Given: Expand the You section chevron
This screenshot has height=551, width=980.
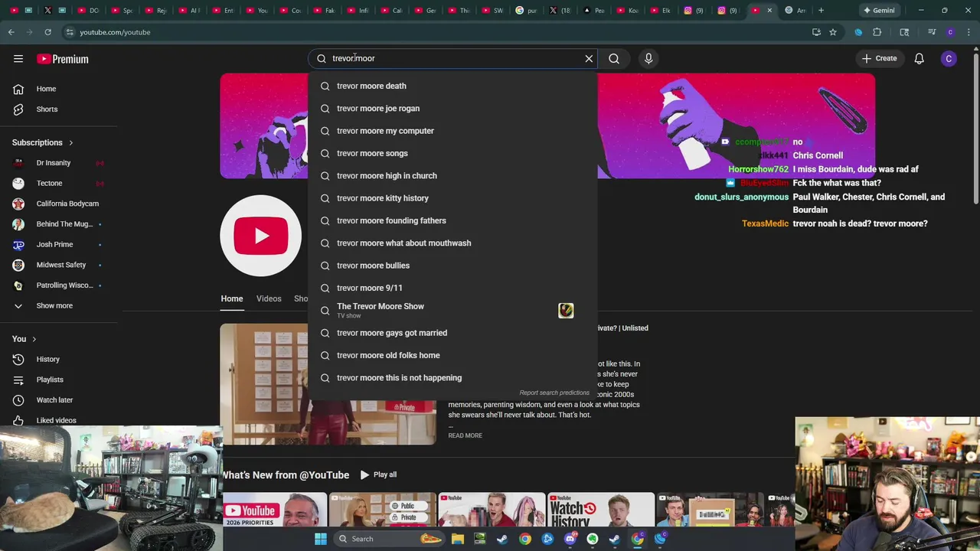Looking at the screenshot, I should [x=34, y=339].
